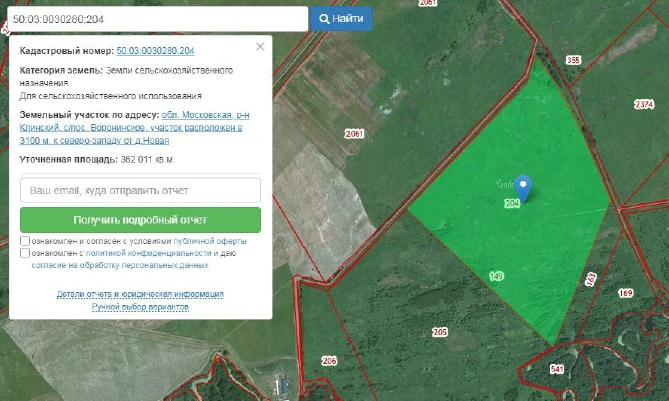Click Для сельскохозяйственного использования text
This screenshot has height=401, width=669.
click(x=111, y=96)
